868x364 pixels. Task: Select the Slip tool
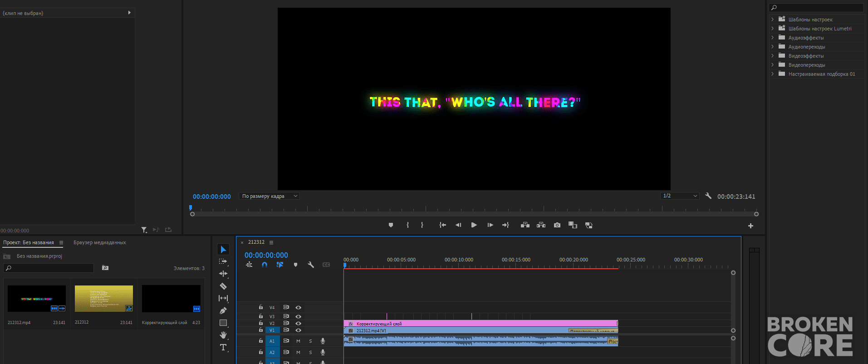223,298
